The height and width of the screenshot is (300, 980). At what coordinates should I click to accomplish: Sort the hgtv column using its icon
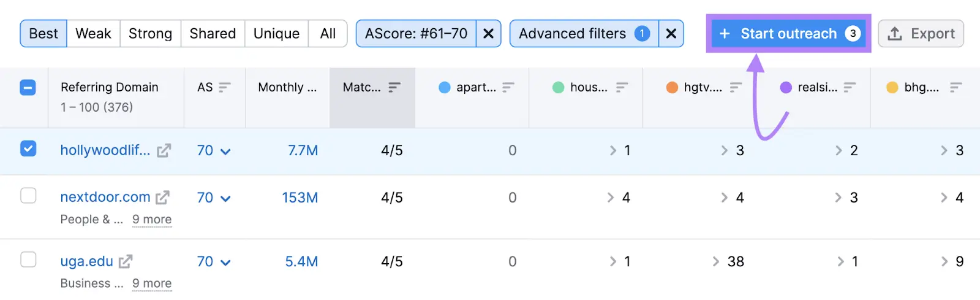[736, 88]
